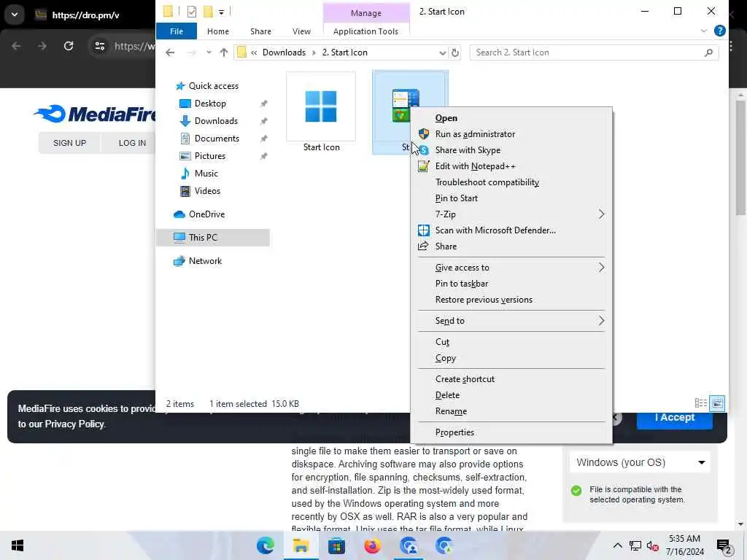Switch to large icons view in status bar
The width and height of the screenshot is (747, 560).
click(717, 403)
